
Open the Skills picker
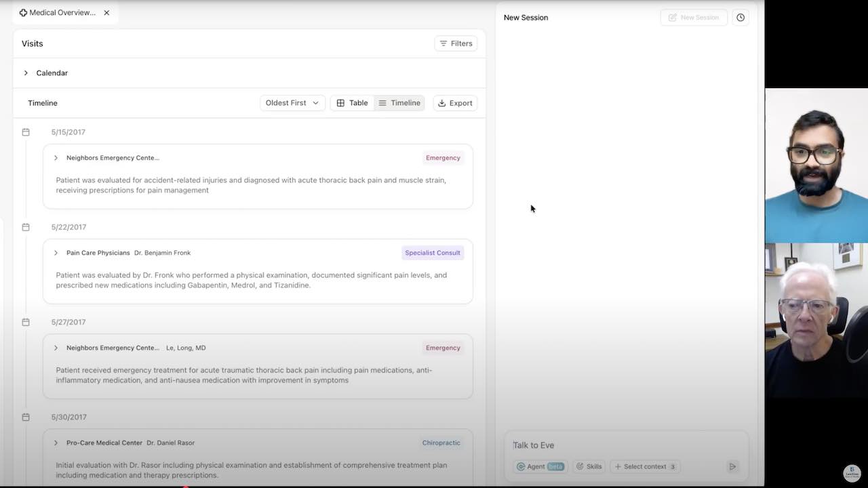coord(589,466)
